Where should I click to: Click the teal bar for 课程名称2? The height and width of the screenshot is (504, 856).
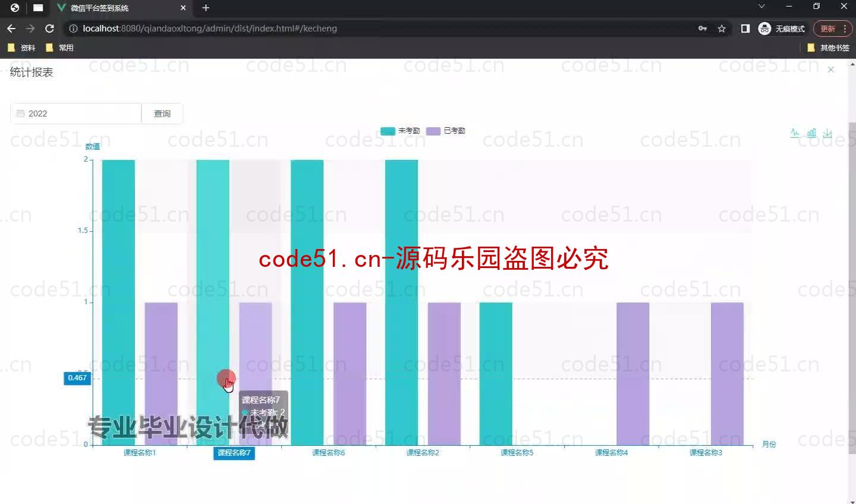[x=401, y=302]
